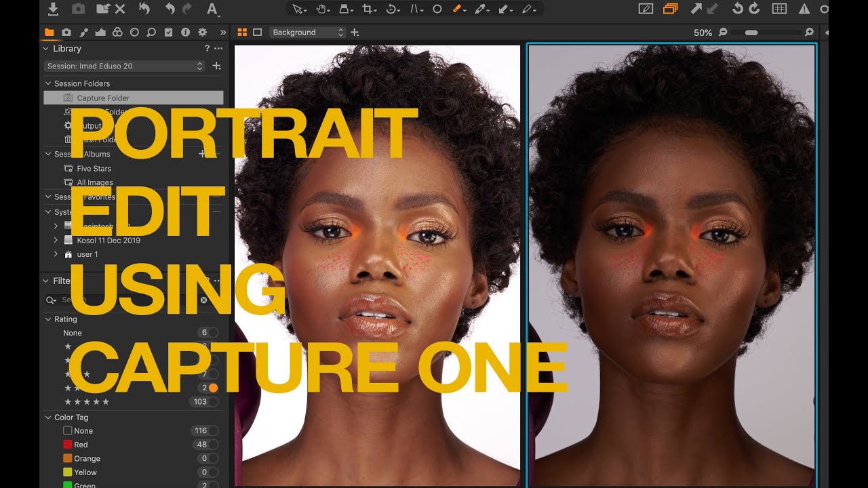
Task: Collapse the Library panel
Action: 46,49
